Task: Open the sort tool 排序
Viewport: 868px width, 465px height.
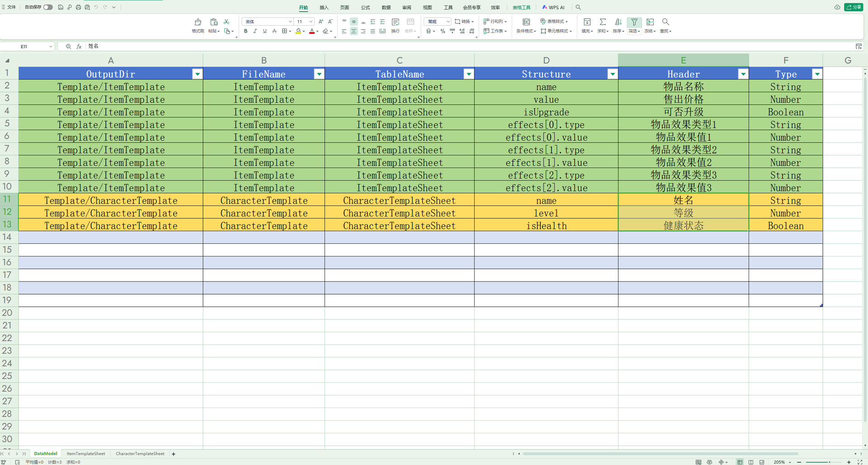Action: pos(618,26)
